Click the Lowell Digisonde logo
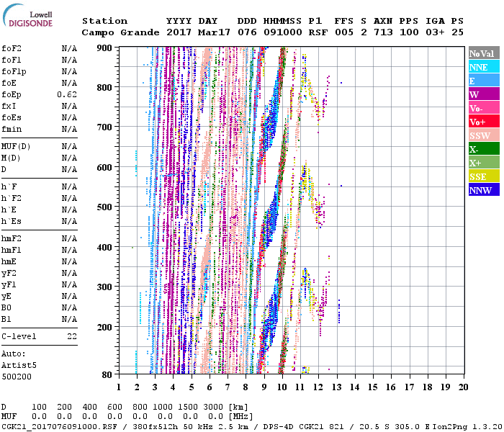 pos(27,16)
